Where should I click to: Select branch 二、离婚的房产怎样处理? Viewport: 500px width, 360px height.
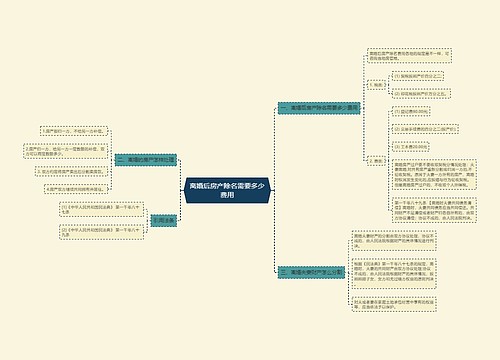[x=146, y=160]
